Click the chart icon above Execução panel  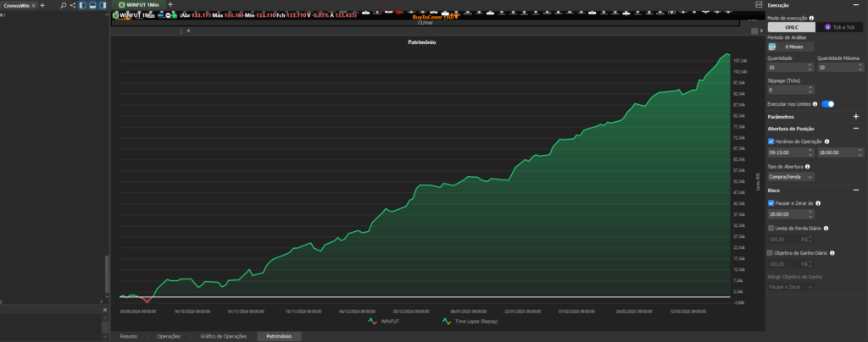tap(759, 4)
